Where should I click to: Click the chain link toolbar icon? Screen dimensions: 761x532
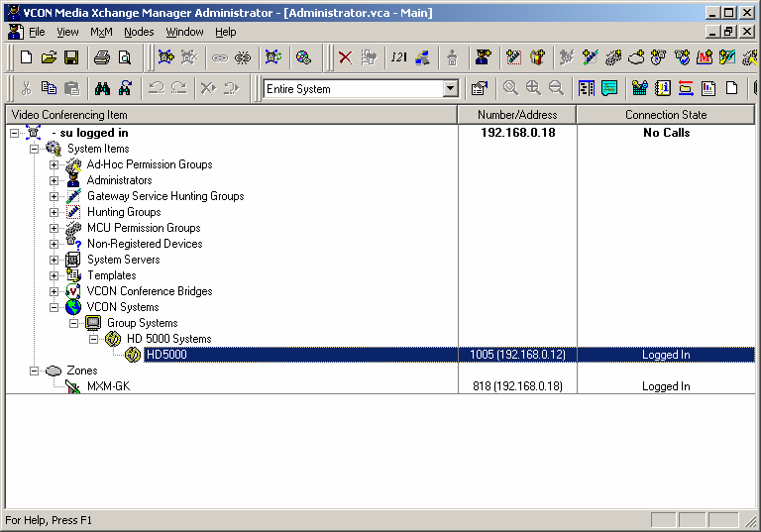220,58
